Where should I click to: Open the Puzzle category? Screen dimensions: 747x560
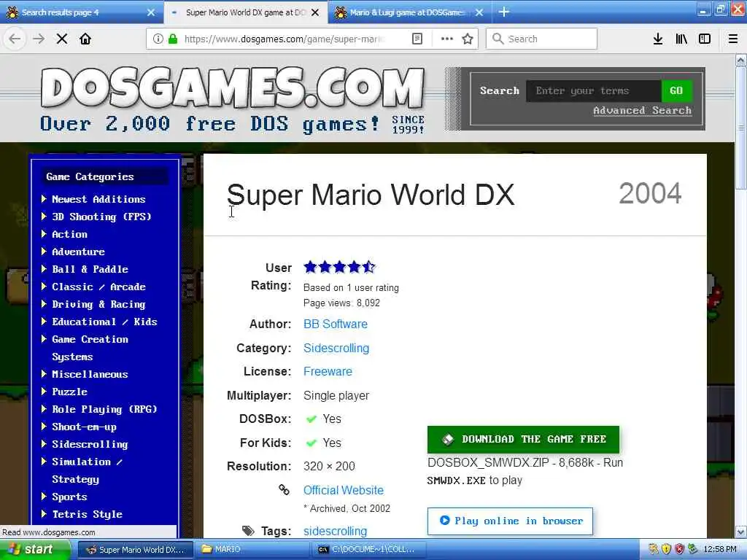coord(69,392)
